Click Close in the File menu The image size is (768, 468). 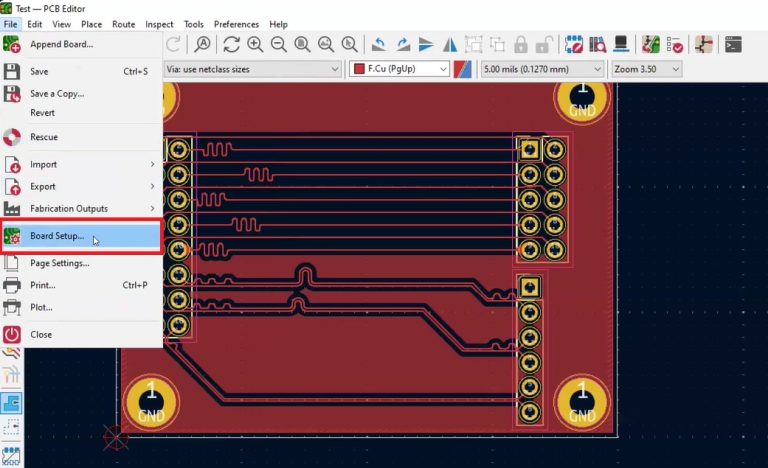point(81,335)
